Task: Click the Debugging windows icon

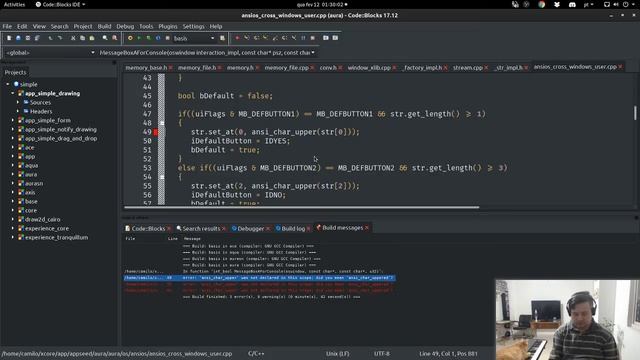Action: coord(326,38)
